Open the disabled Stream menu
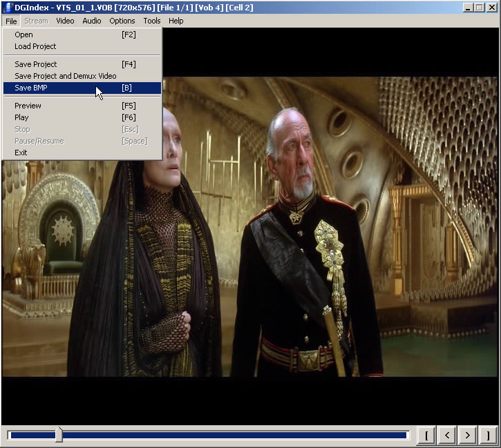 [x=37, y=21]
